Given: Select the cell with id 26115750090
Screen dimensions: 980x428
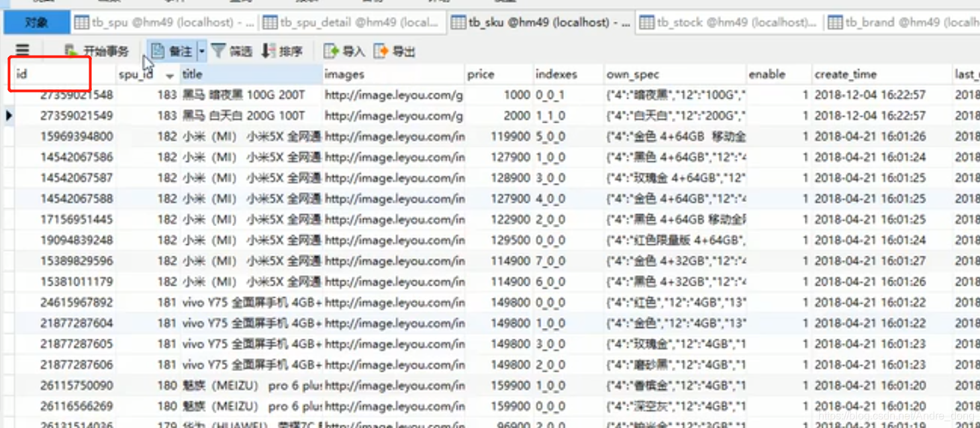Looking at the screenshot, I should 64,386.
